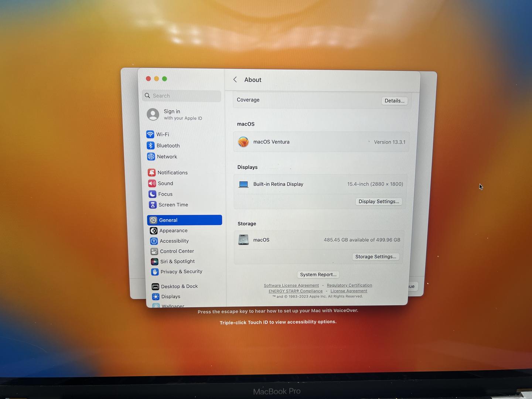Screen dimensions: 532x399
Task: Click the Control Center icon
Action: click(x=154, y=251)
